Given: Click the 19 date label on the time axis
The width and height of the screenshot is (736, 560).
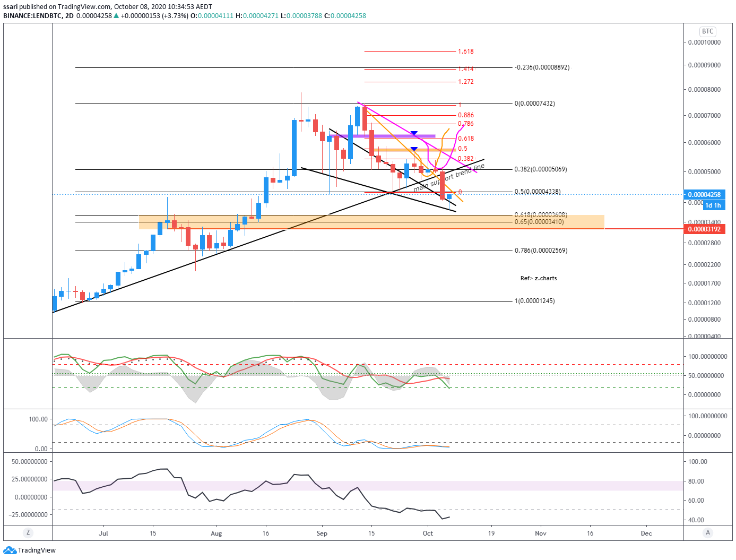Looking at the screenshot, I should pyautogui.click(x=491, y=533).
